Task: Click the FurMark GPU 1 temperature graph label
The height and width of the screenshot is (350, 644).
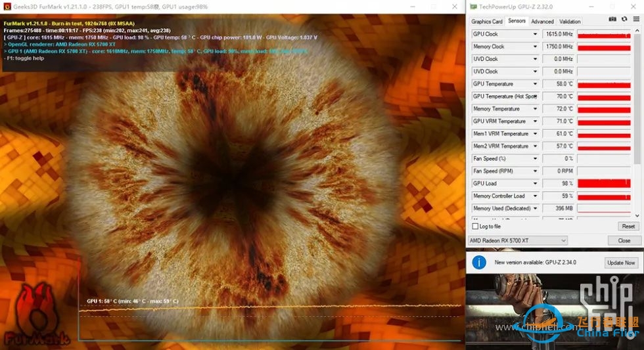Action: pos(133,301)
